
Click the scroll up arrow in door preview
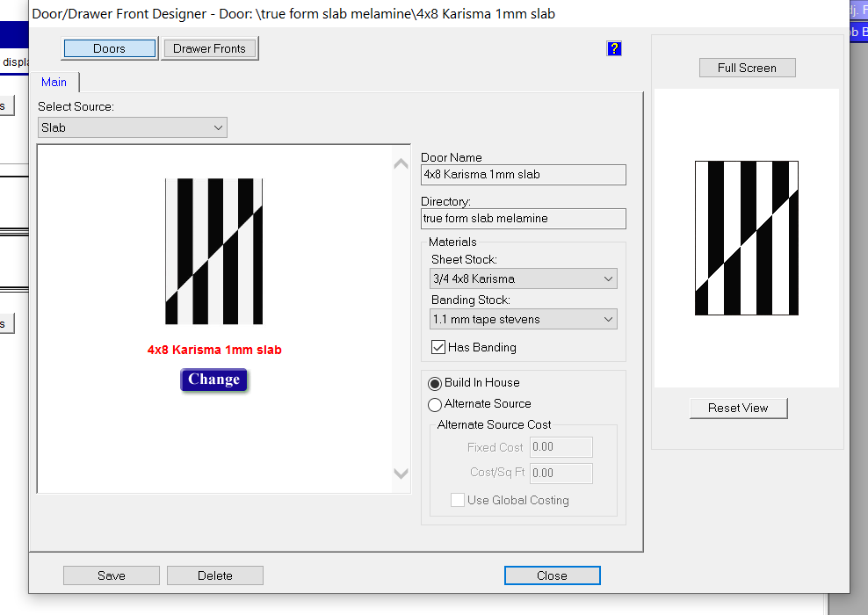coord(401,163)
